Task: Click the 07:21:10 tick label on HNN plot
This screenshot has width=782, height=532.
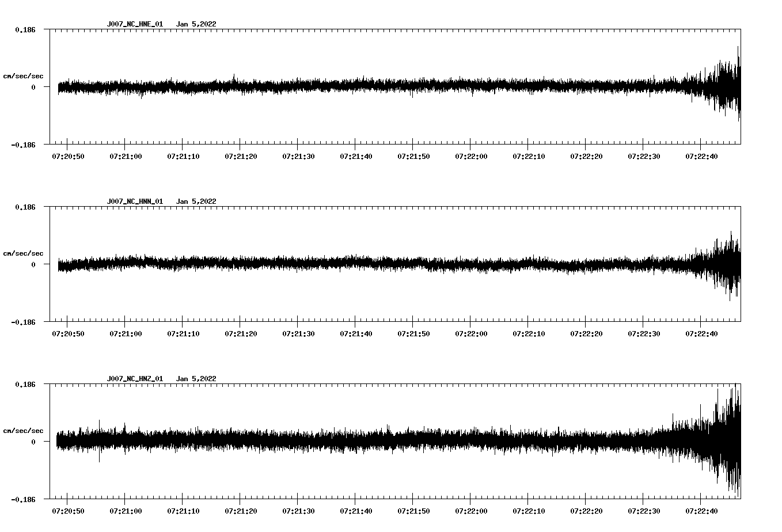Action: point(183,333)
